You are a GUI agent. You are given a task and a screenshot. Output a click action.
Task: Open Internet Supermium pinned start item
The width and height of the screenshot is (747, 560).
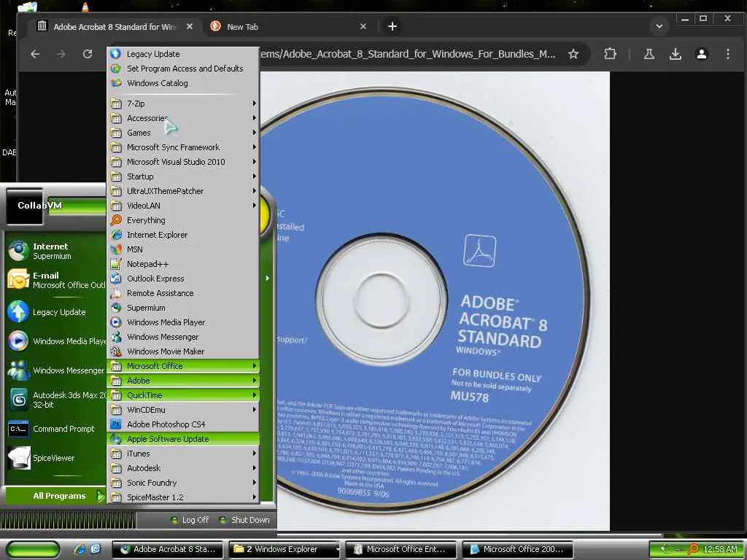[x=55, y=251]
